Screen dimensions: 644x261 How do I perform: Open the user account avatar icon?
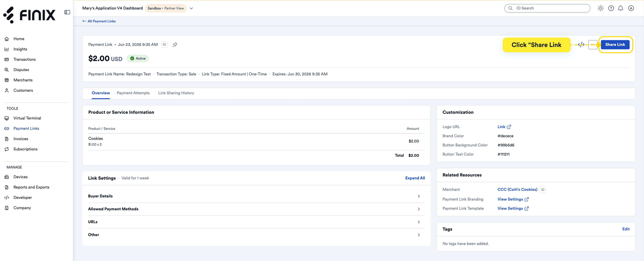[631, 8]
